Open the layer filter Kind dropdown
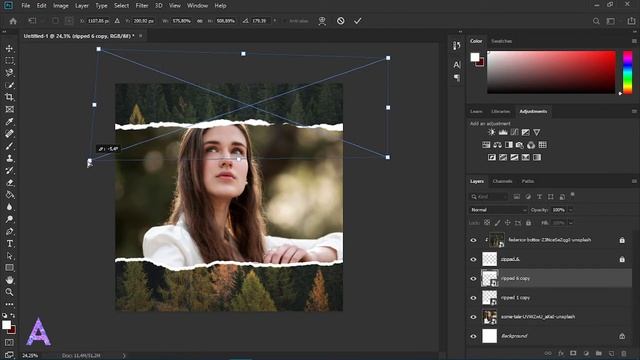 pos(489,197)
